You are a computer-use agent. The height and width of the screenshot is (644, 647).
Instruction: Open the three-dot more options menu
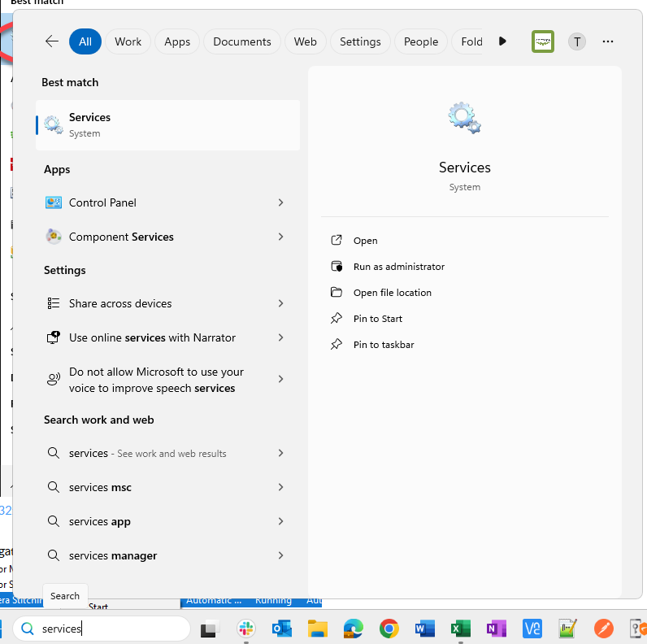pos(608,41)
